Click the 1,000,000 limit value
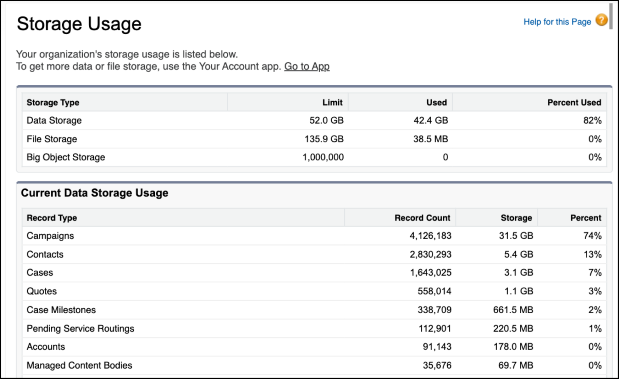The image size is (619, 379). coord(323,157)
